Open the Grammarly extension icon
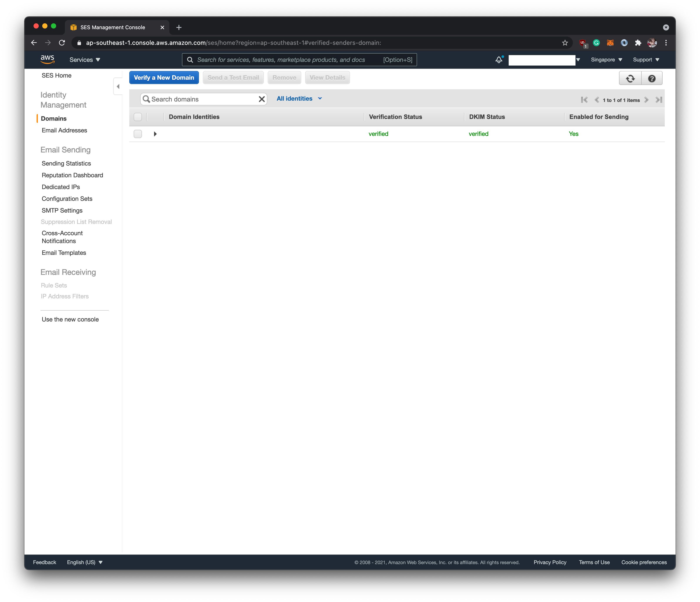This screenshot has width=700, height=602. coord(596,43)
